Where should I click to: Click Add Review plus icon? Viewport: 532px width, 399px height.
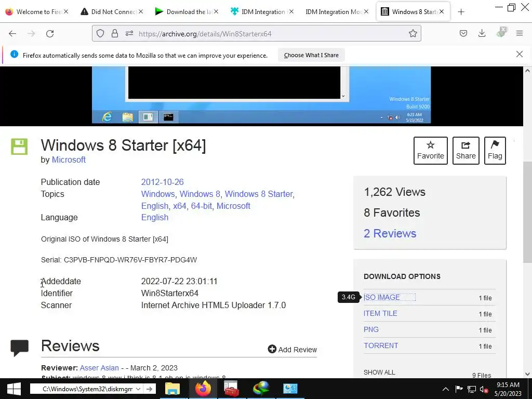click(x=272, y=349)
